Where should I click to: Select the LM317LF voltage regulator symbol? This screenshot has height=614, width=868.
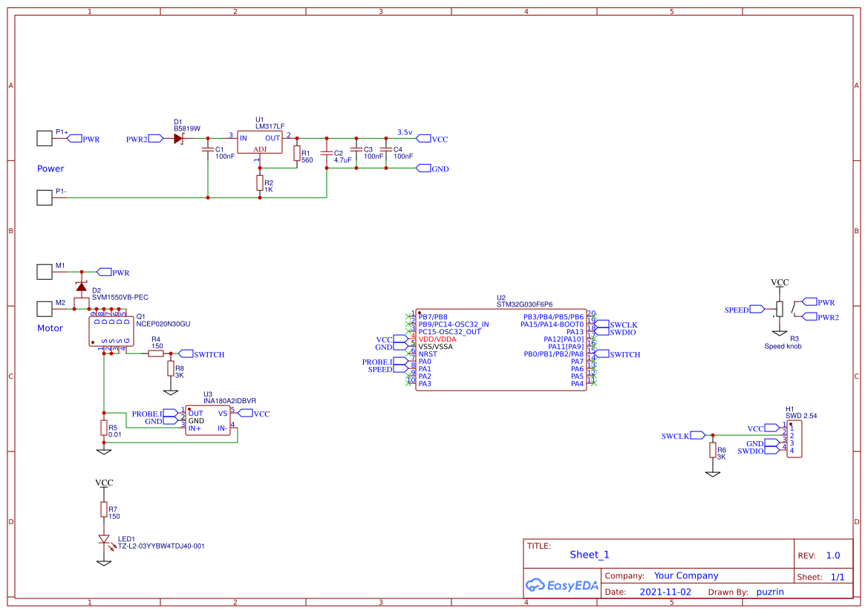(261, 141)
